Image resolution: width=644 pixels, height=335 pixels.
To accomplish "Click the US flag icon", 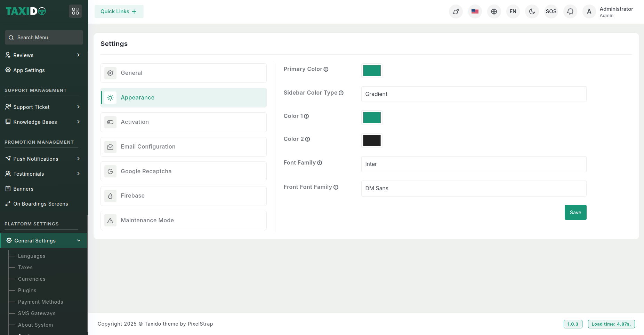I will (475, 11).
